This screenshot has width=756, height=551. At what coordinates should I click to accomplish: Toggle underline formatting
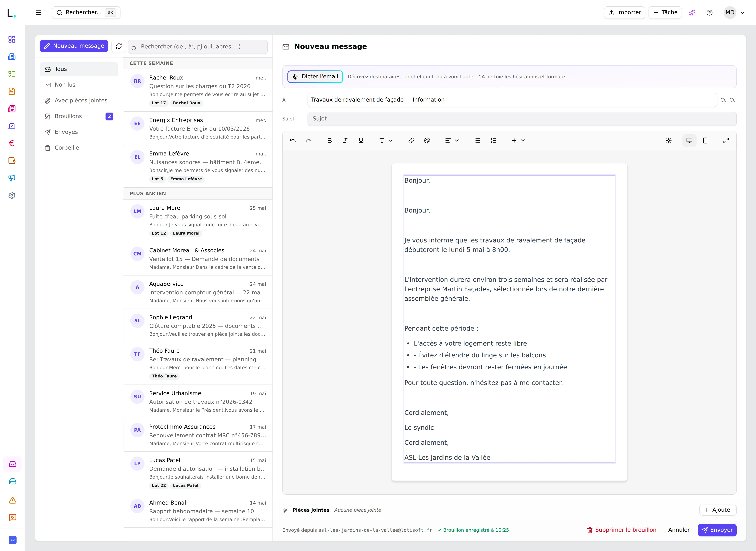click(361, 141)
